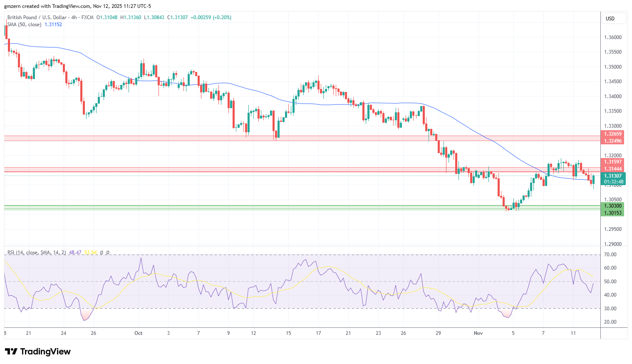Click the 1.32000 price axis label
Screen dimensions: 632x364
pos(613,156)
